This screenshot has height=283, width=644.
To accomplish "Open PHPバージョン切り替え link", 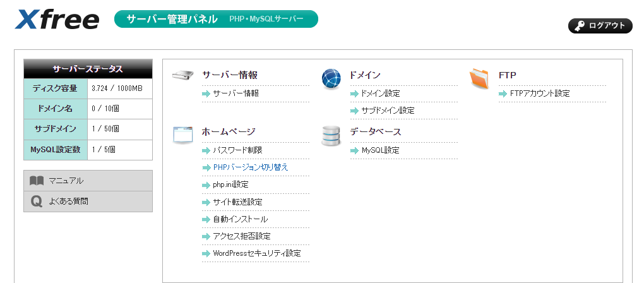I will tap(251, 167).
